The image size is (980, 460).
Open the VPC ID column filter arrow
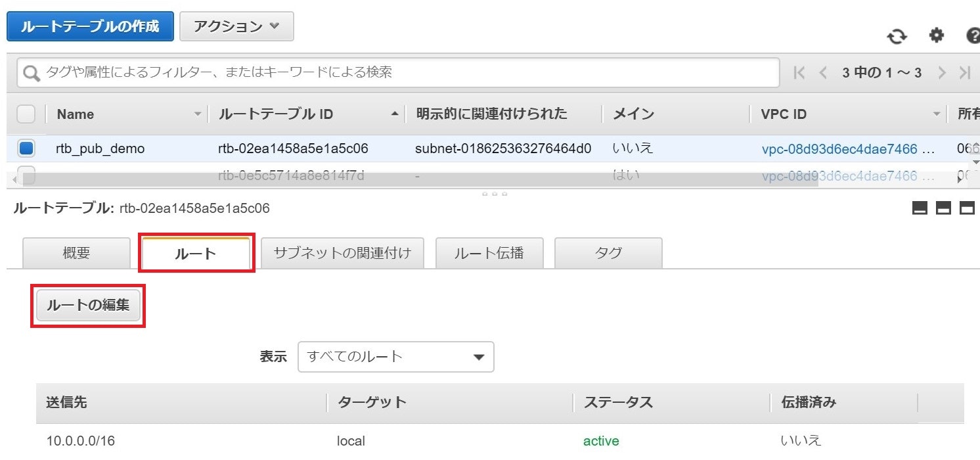(x=937, y=114)
